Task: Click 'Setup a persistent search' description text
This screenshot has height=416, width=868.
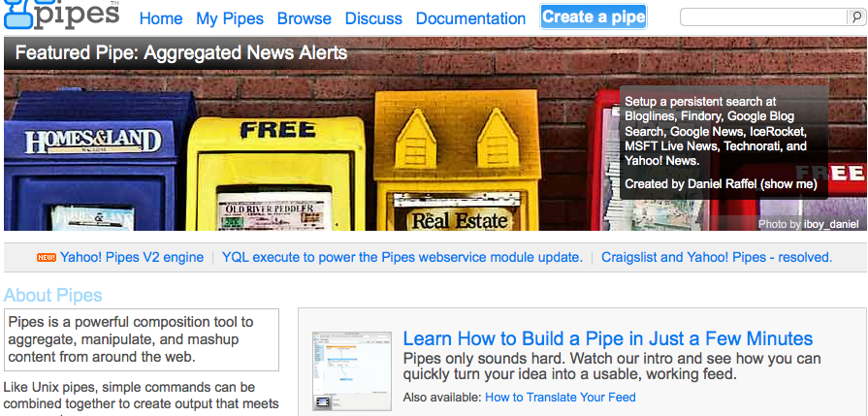Action: (718, 131)
